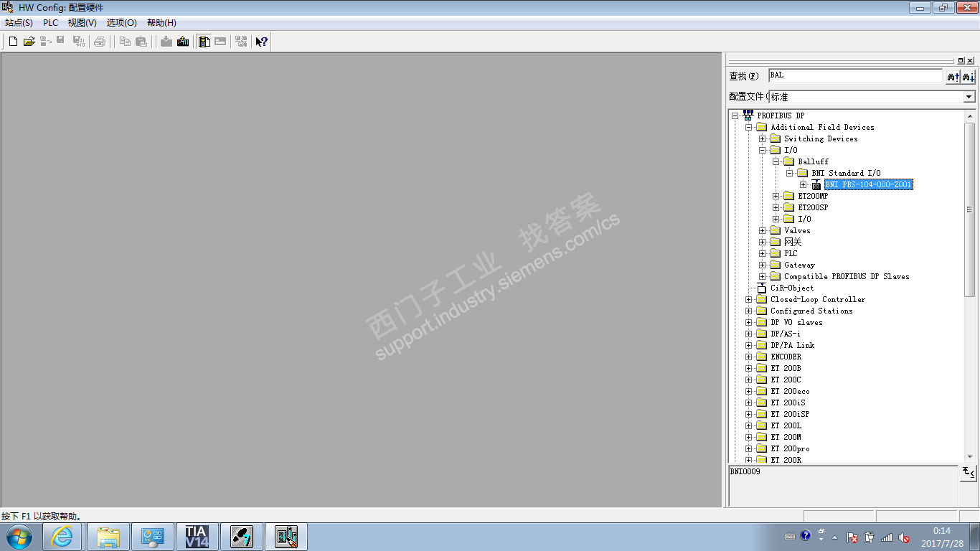Image resolution: width=980 pixels, height=551 pixels.
Task: Expand the Gateway folder
Action: point(762,265)
